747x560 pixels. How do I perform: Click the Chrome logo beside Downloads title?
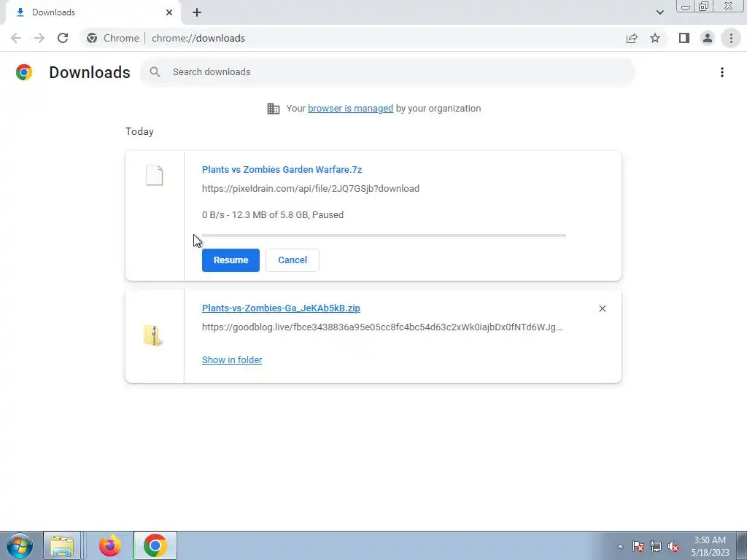coord(24,72)
